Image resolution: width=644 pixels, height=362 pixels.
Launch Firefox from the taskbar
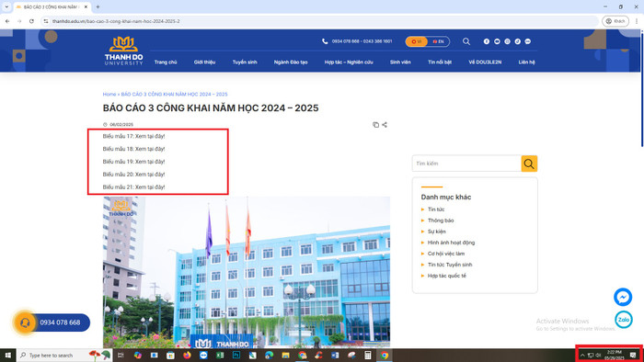coord(187,356)
